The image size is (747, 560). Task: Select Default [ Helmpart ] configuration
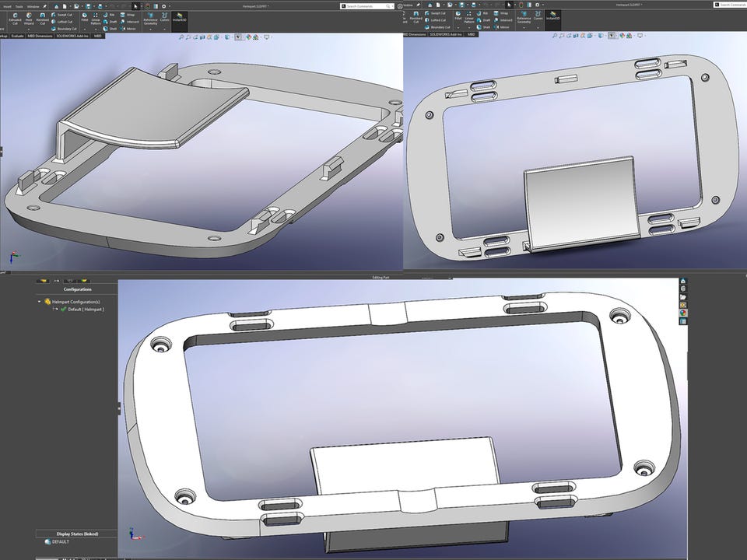click(x=82, y=309)
